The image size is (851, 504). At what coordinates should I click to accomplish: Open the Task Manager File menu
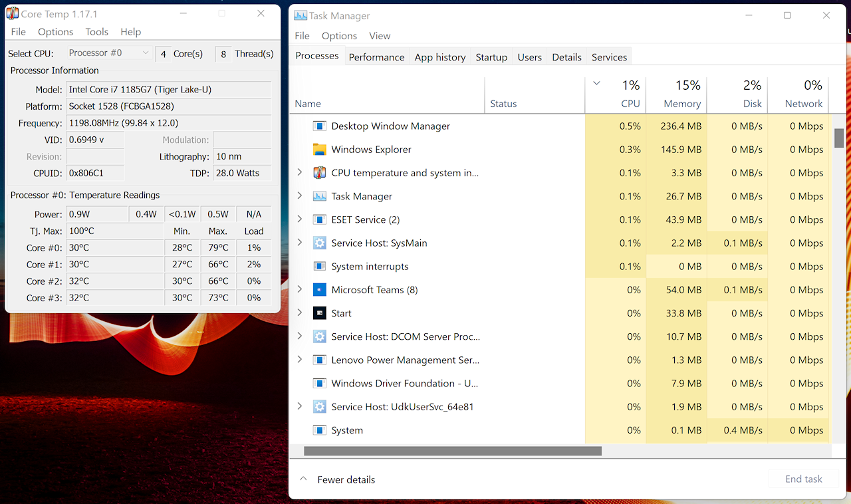click(302, 36)
